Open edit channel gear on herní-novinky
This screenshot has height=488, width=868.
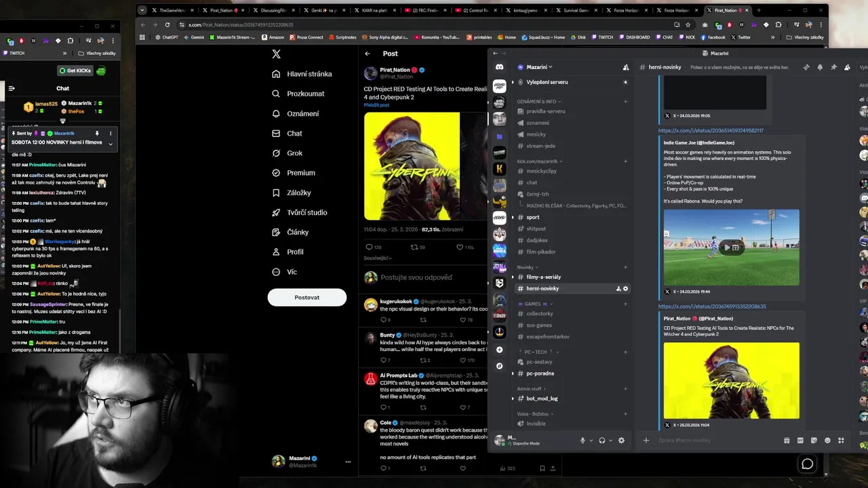click(625, 289)
